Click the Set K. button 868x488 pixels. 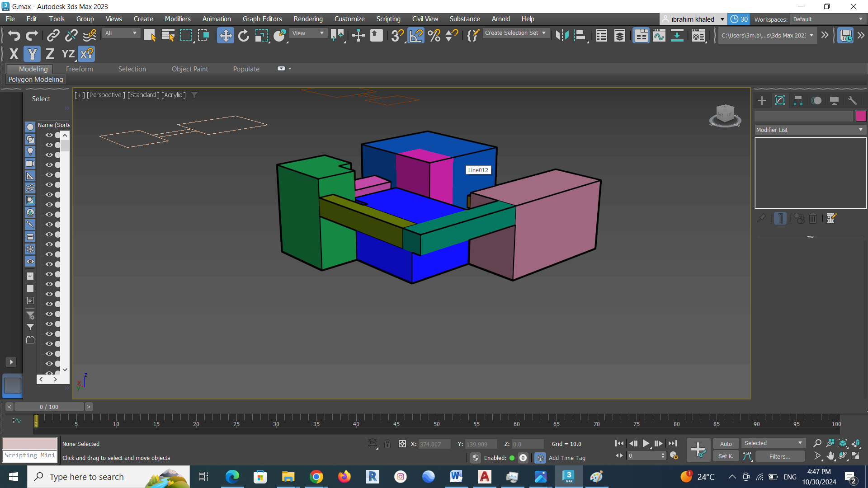[x=726, y=456]
